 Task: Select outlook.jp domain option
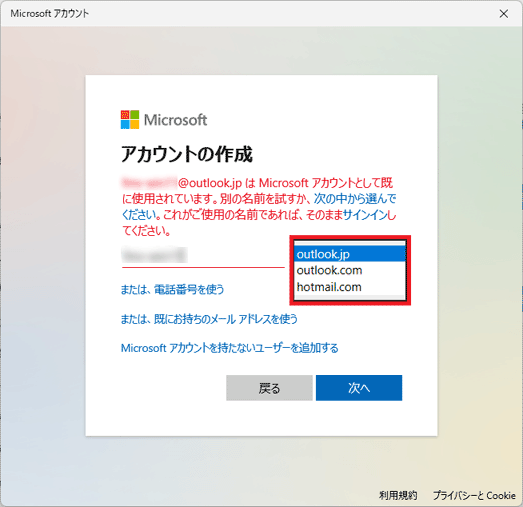350,254
